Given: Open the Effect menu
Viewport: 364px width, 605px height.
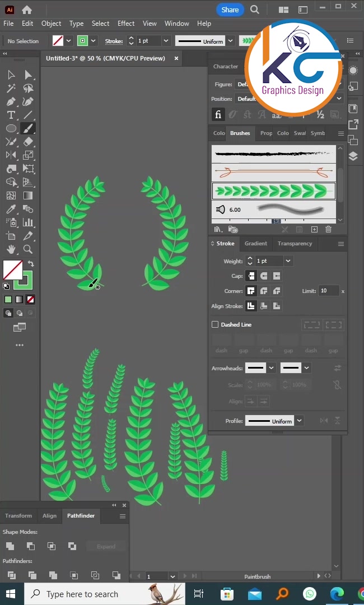Looking at the screenshot, I should (126, 24).
